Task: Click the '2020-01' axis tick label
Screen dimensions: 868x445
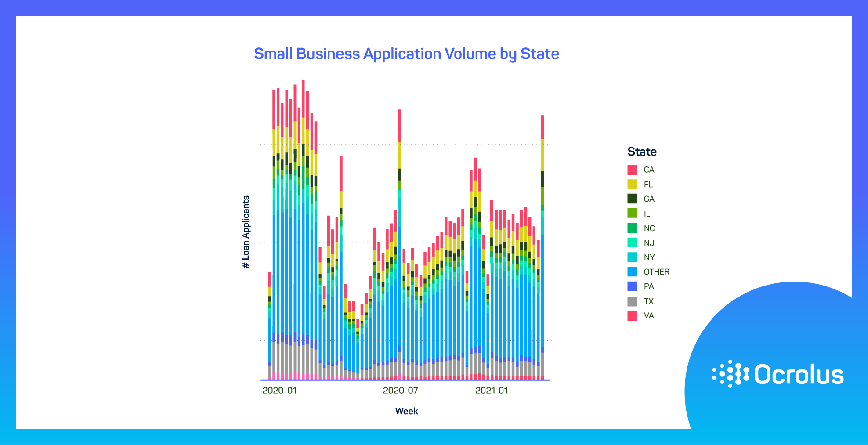Action: (x=279, y=391)
